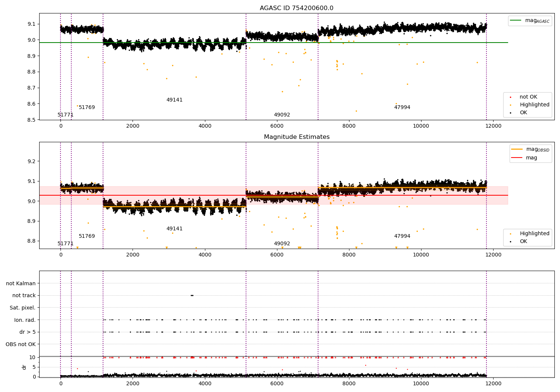Click the 'Magnitude Estimates' plot title
The image size is (560, 392).
click(296, 137)
